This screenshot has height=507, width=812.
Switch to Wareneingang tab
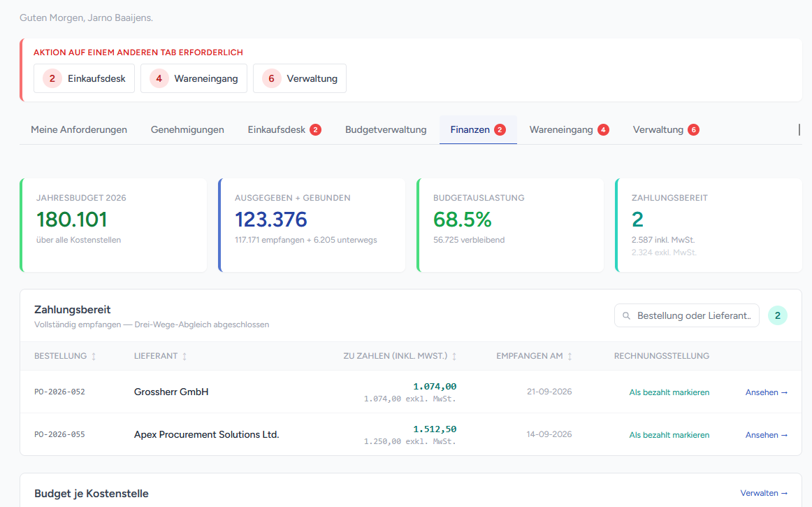coord(569,129)
